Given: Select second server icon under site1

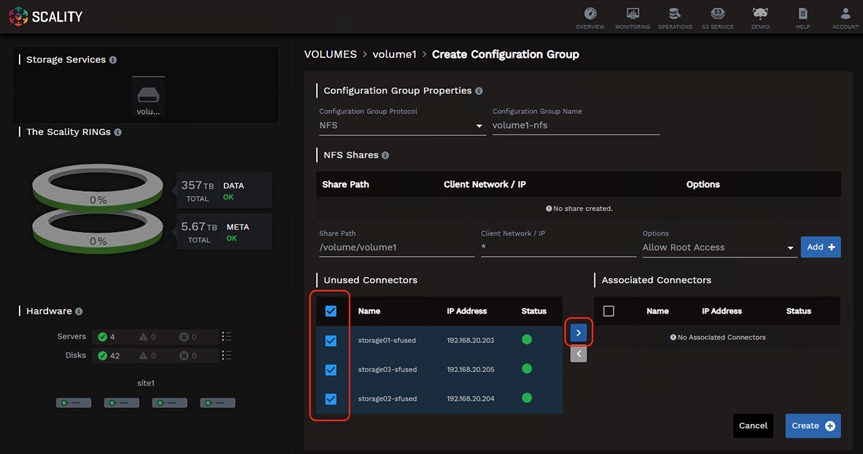Looking at the screenshot, I should click(x=122, y=403).
